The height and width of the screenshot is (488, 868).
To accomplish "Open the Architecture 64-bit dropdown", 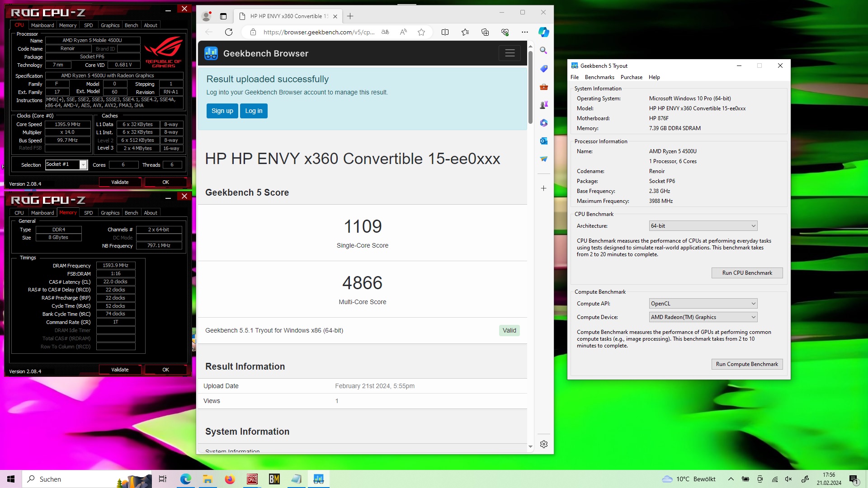I will tap(703, 226).
